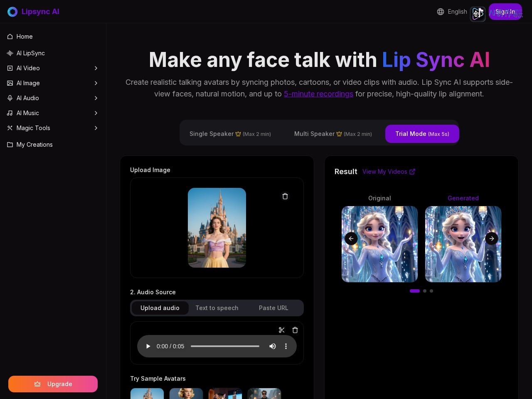
Task: Click the AI Image picture icon
Action: click(10, 83)
